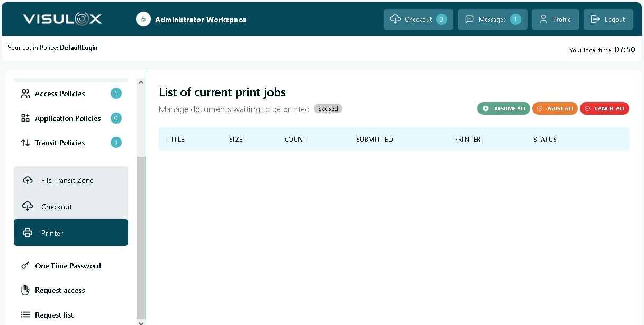Log out using the Logout button
Image resolution: width=644 pixels, height=325 pixels.
click(608, 20)
